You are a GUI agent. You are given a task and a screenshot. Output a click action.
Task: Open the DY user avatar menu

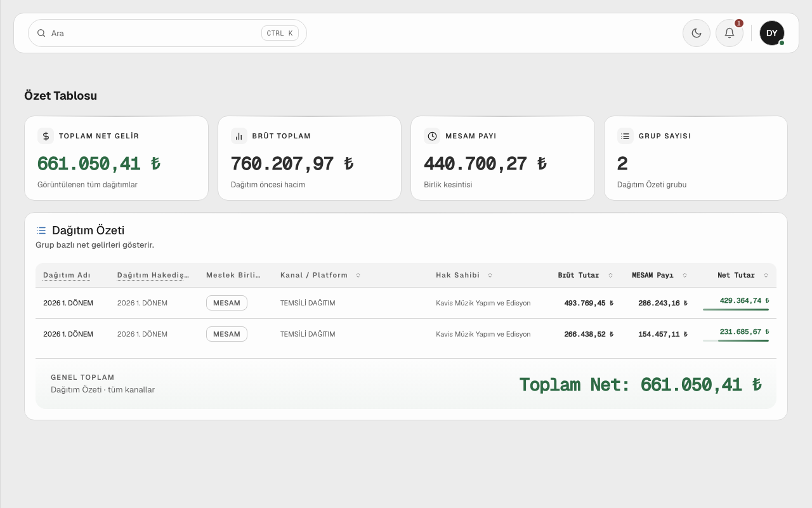[x=772, y=33]
